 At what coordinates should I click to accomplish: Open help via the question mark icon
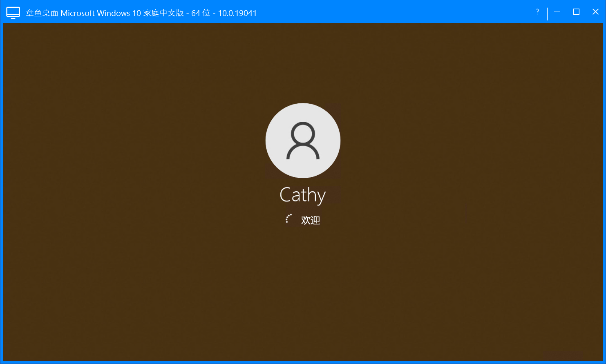[x=537, y=12]
